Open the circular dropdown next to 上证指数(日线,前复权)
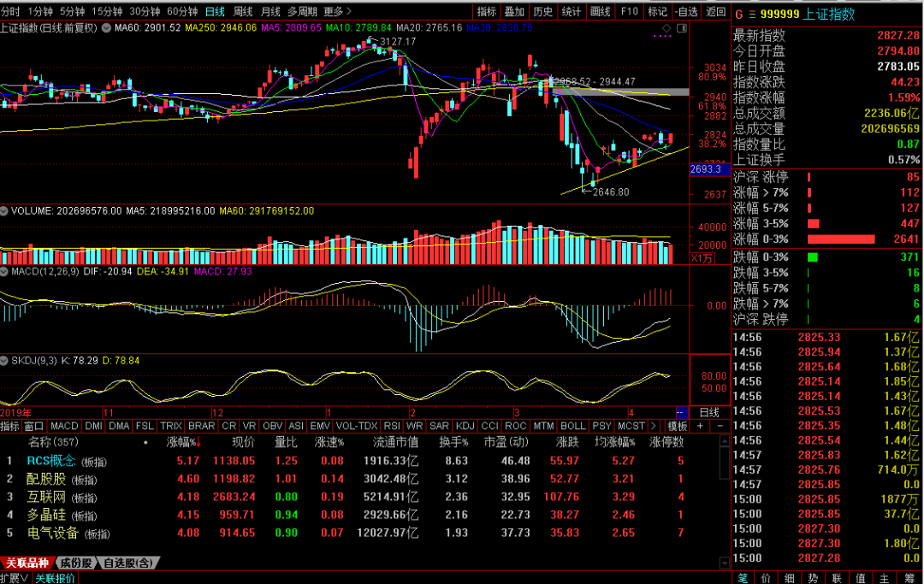This screenshot has width=924, height=584. coord(106,27)
